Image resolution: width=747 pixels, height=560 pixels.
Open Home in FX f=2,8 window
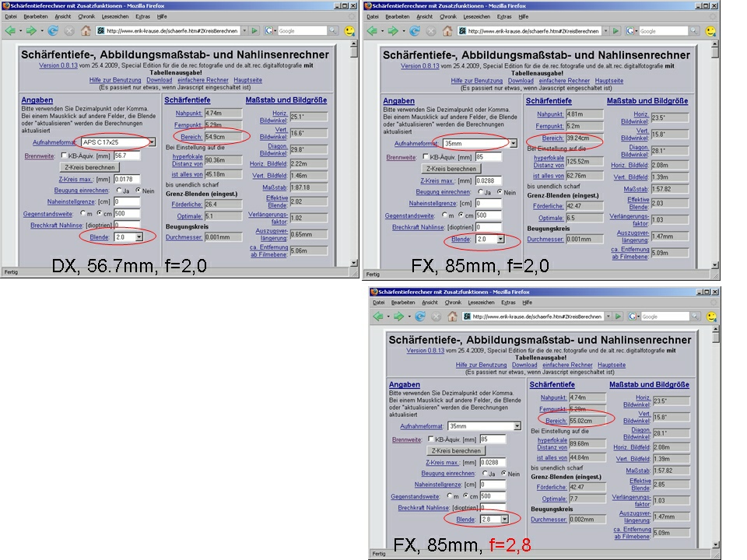click(x=452, y=317)
